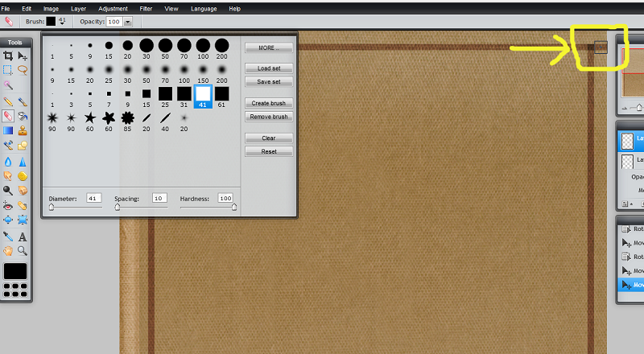Select the Burn hand tool
The width and height of the screenshot is (644, 354).
point(23,190)
